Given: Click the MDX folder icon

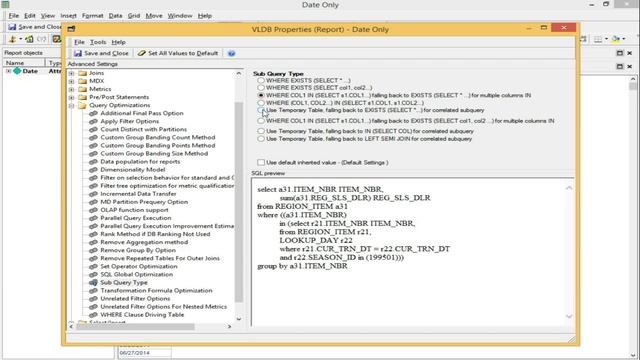Looking at the screenshot, I should pyautogui.click(x=82, y=81).
